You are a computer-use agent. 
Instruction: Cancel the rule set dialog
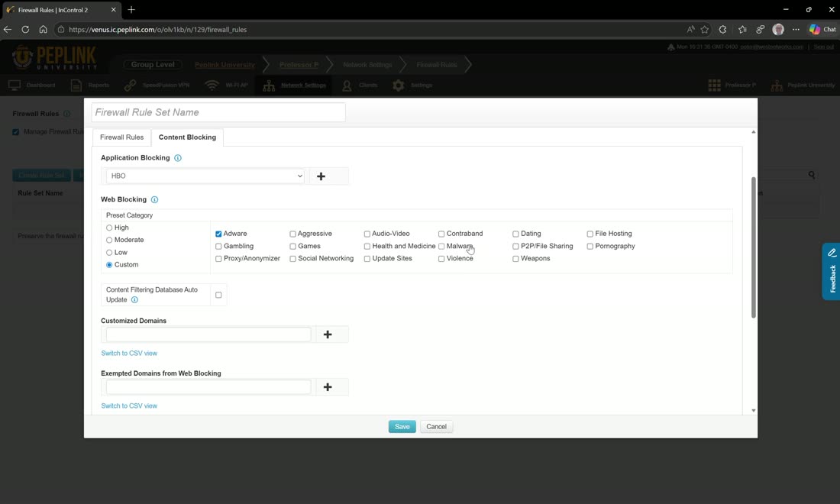click(436, 427)
